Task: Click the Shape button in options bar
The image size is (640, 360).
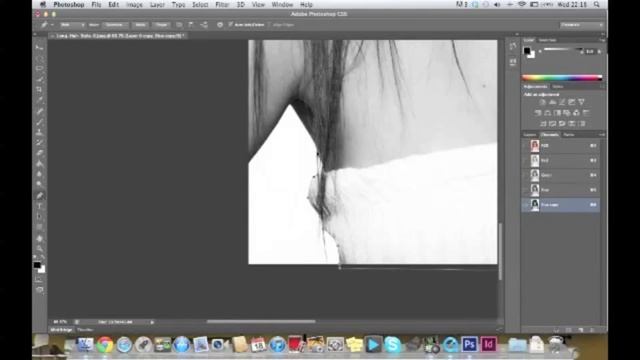Action: (162, 25)
